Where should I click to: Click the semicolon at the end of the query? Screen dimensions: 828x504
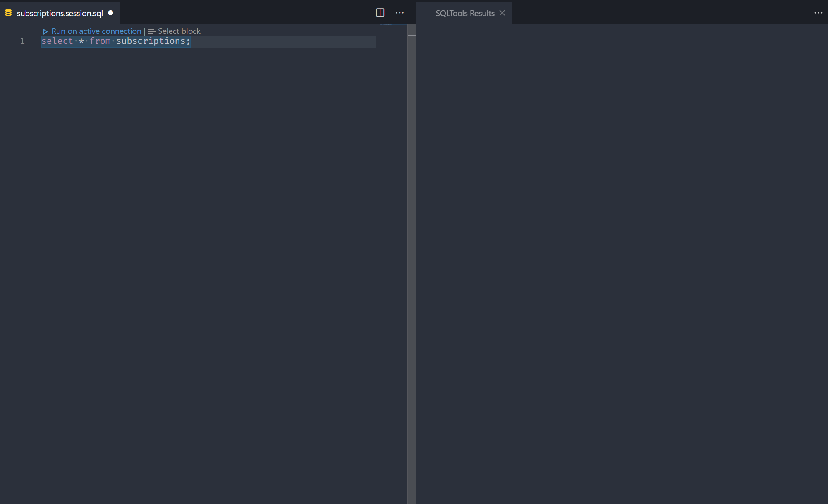point(188,41)
